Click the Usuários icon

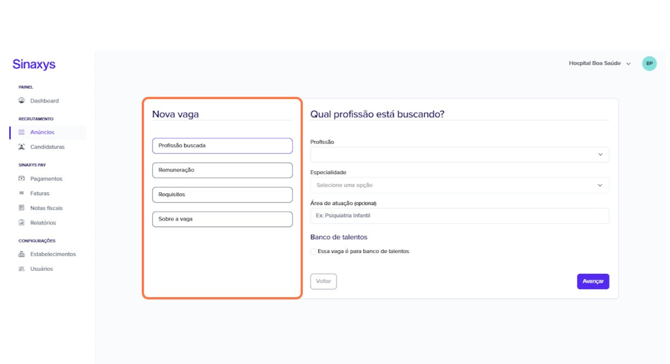[x=21, y=269]
